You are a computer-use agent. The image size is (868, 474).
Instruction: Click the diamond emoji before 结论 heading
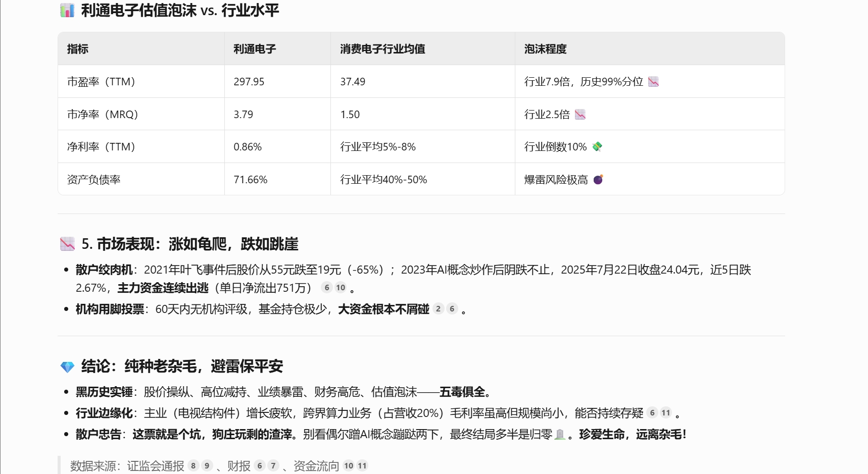click(x=67, y=367)
